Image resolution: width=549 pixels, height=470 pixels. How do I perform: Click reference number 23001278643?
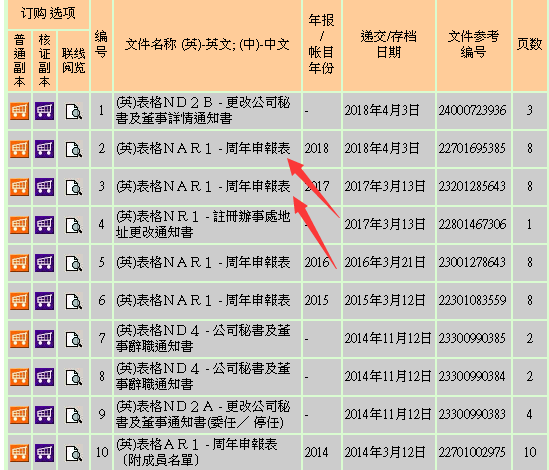(472, 262)
